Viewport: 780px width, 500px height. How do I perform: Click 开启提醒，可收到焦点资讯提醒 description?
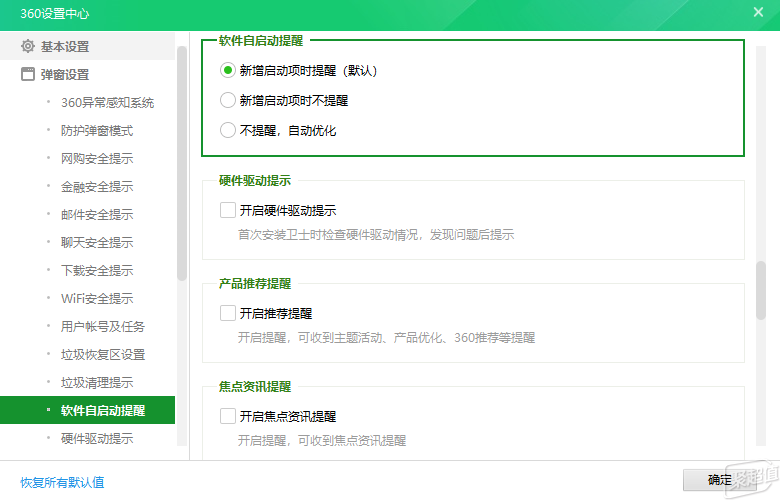(x=322, y=440)
